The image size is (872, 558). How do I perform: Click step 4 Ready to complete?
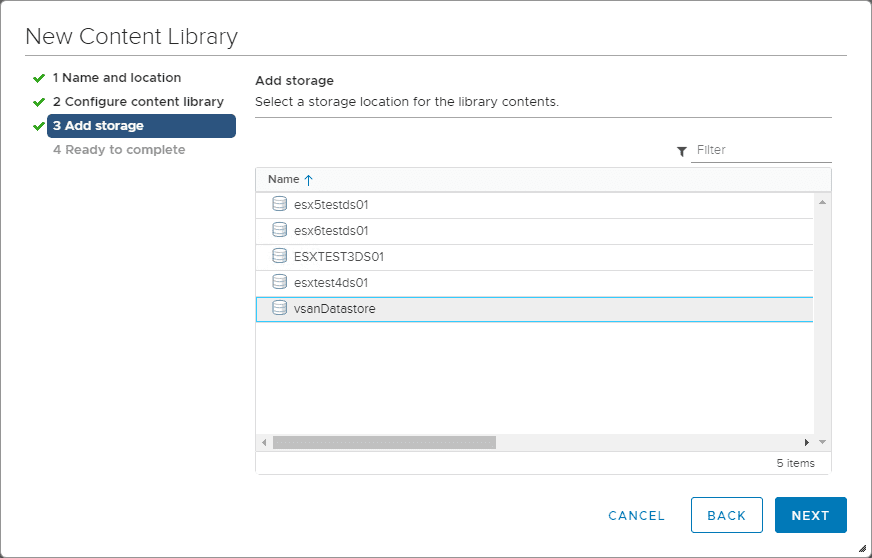[x=119, y=150]
